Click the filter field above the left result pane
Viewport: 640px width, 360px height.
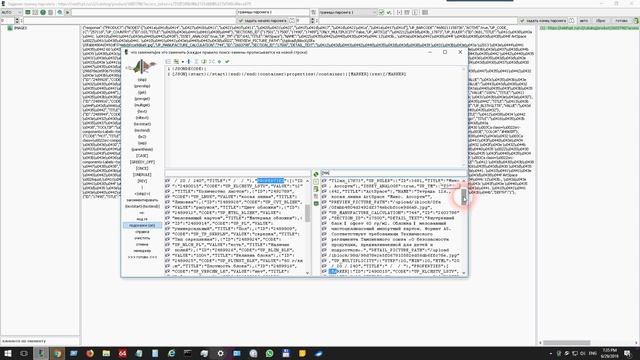point(238,173)
